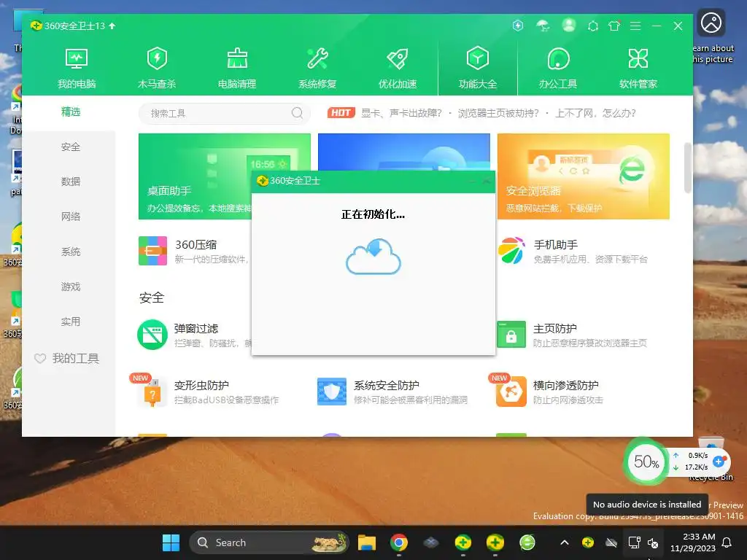
Task: Click the 显卡、声卡出故障? link
Action: tap(401, 113)
